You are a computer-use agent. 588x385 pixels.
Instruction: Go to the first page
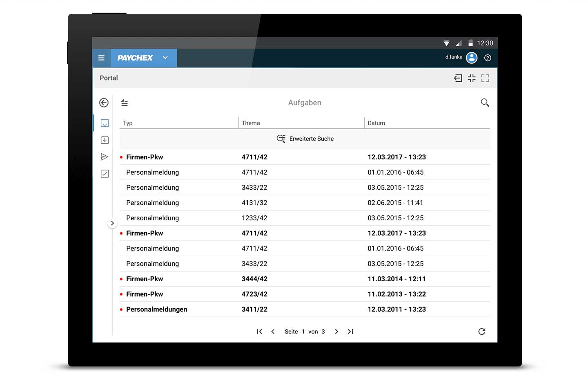coord(259,331)
